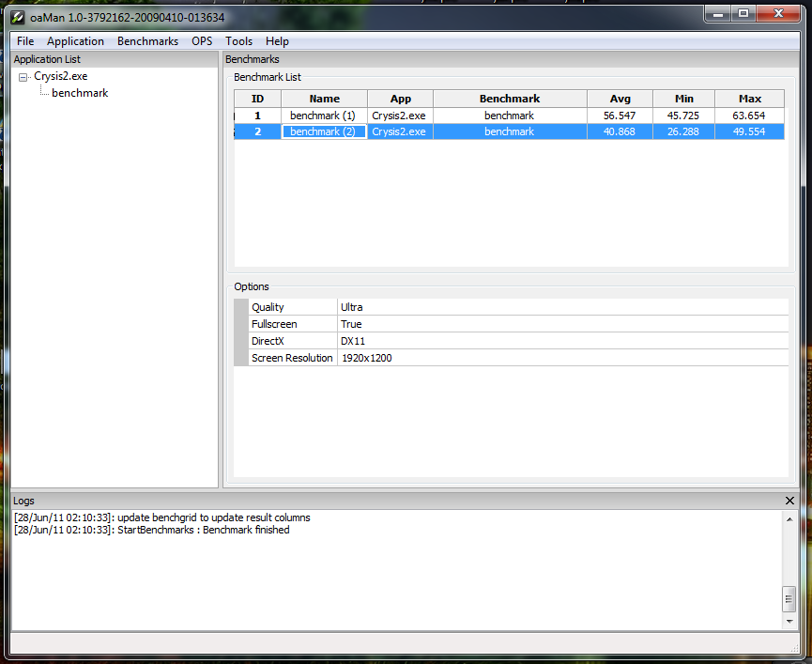Click the Logs scrollbar down arrow
This screenshot has height=664, width=812.
pos(789,622)
